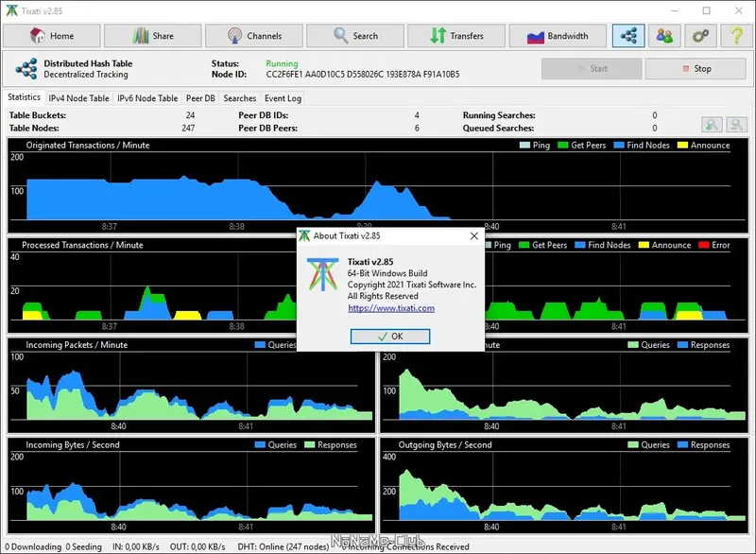Image resolution: width=756 pixels, height=554 pixels.
Task: Switch to the Event Log tab
Action: pyautogui.click(x=283, y=98)
